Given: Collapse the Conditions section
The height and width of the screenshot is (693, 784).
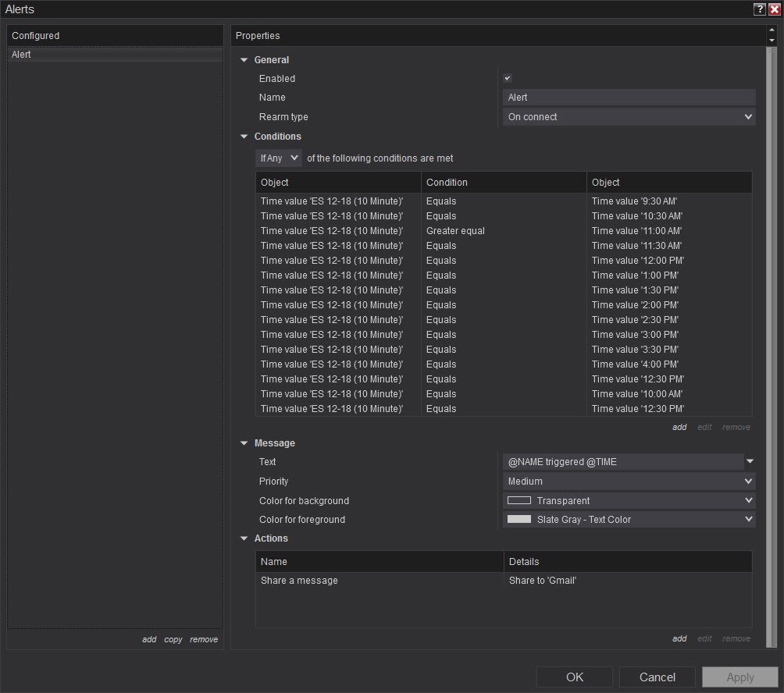Looking at the screenshot, I should tap(244, 137).
